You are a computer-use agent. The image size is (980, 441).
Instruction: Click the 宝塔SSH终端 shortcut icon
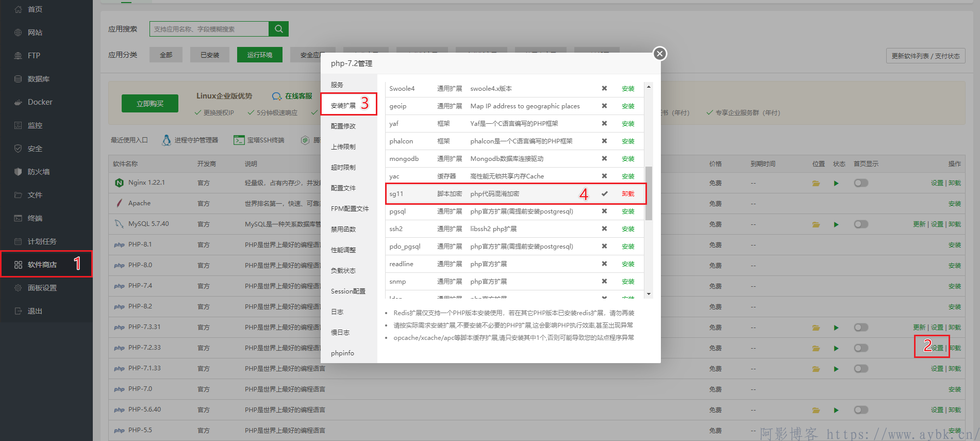point(239,140)
